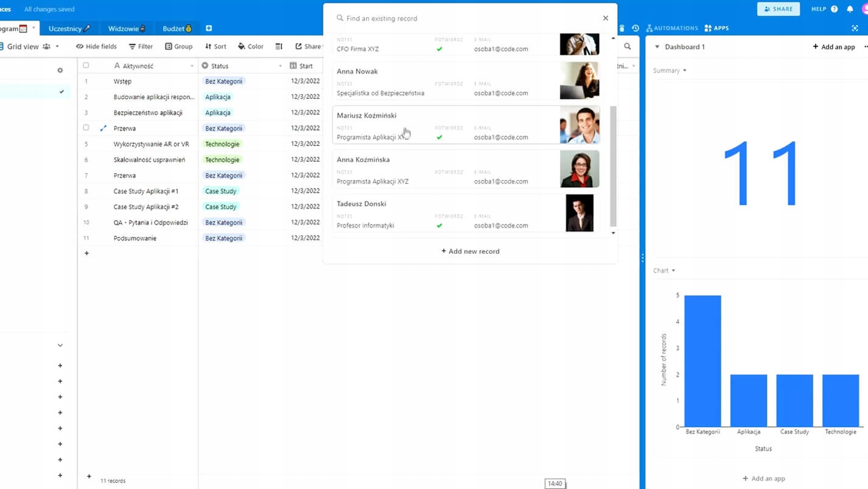Select the Anna Nowak record

466,81
